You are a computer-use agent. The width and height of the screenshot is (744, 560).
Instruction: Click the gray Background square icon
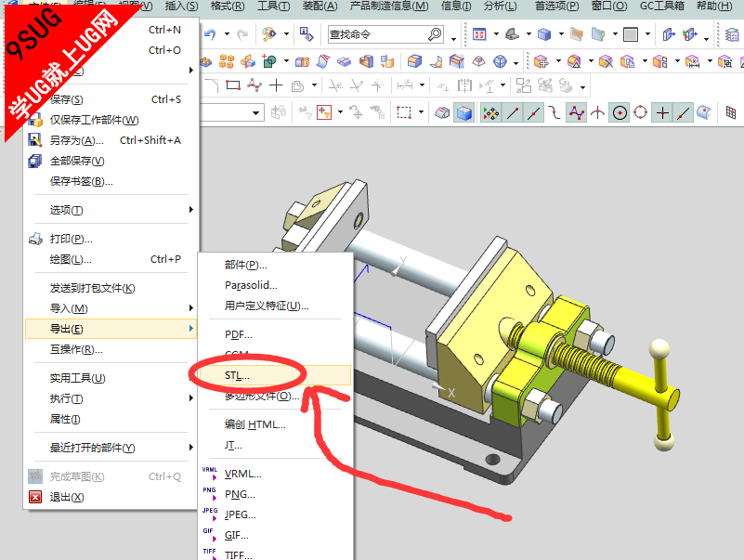coord(630,34)
